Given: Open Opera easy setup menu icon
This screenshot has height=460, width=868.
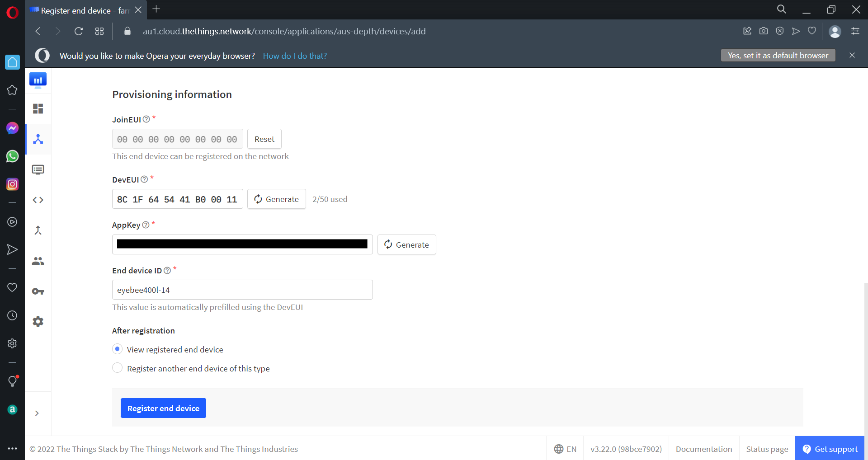Looking at the screenshot, I should tap(855, 31).
